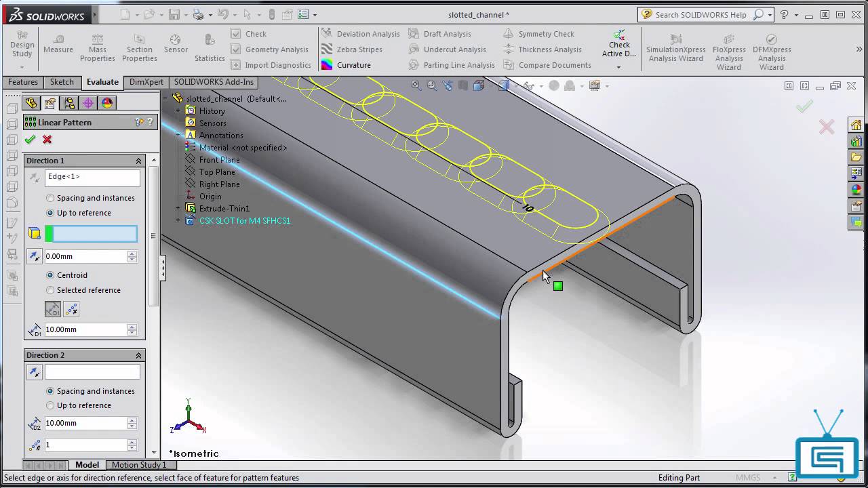Run Deviation Analysis
Screen dimensions: 868x488
tap(361, 34)
